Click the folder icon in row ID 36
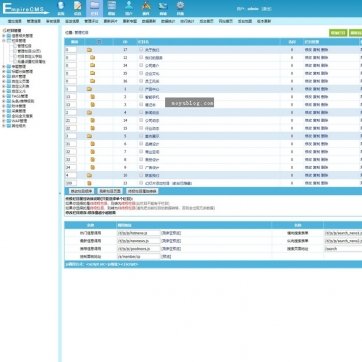This screenshot has width=362, height=362. (92, 81)
